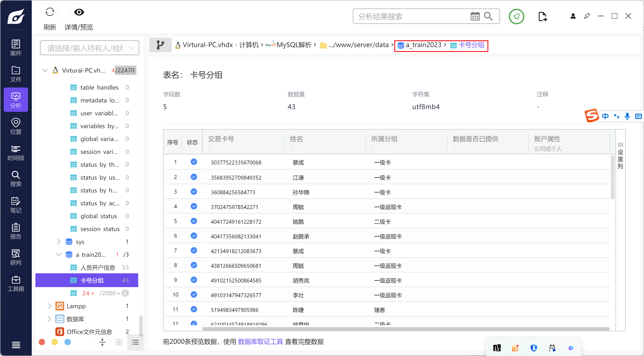This screenshot has height=356, width=644.
Task: Toggle status checkmark for row 11 陈婕
Action: (x=194, y=309)
